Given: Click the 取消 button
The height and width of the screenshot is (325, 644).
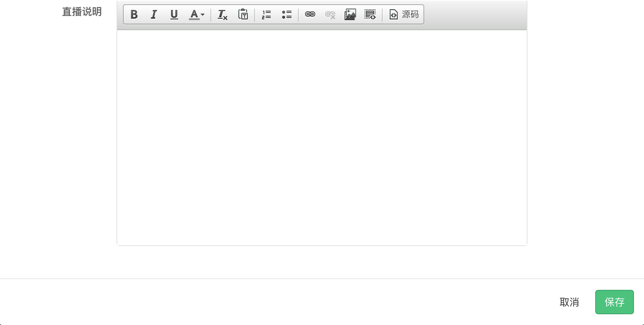Looking at the screenshot, I should tap(569, 302).
